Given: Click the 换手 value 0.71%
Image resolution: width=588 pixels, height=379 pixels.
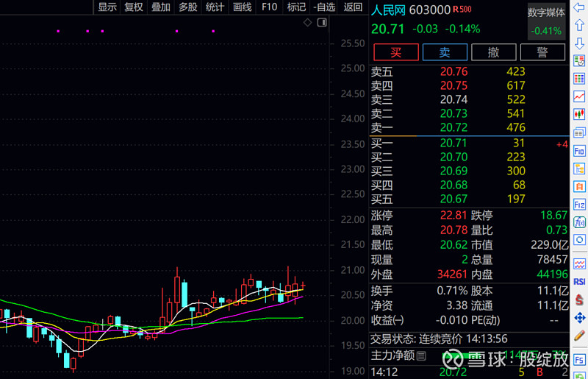Looking at the screenshot, I should pyautogui.click(x=452, y=291).
